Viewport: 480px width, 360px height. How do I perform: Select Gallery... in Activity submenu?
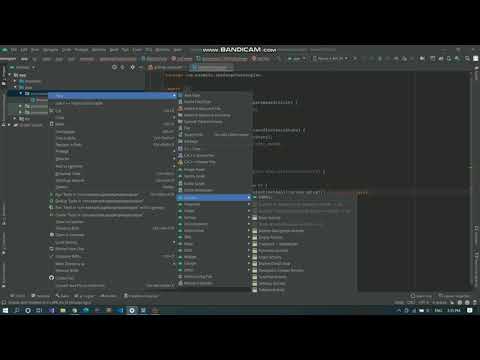[x=266, y=198]
